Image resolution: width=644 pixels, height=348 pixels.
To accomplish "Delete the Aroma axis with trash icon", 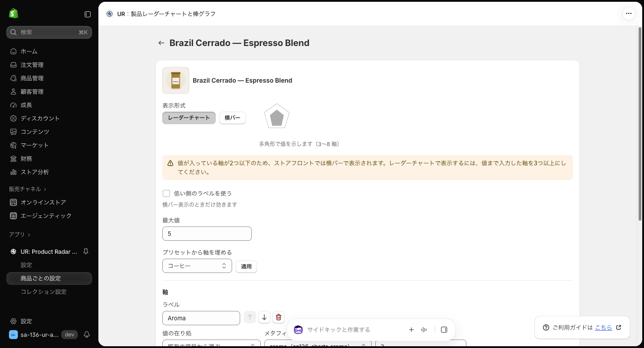I will 279,318.
